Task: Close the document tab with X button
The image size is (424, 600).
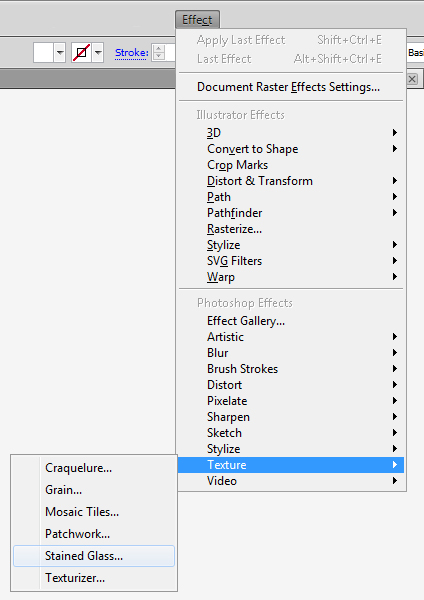Action: 412,79
